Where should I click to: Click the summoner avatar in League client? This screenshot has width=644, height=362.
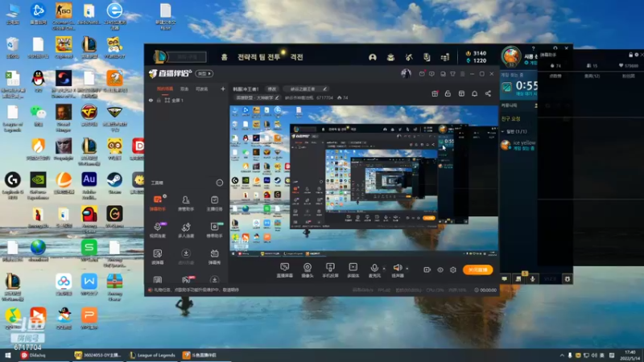pos(511,56)
